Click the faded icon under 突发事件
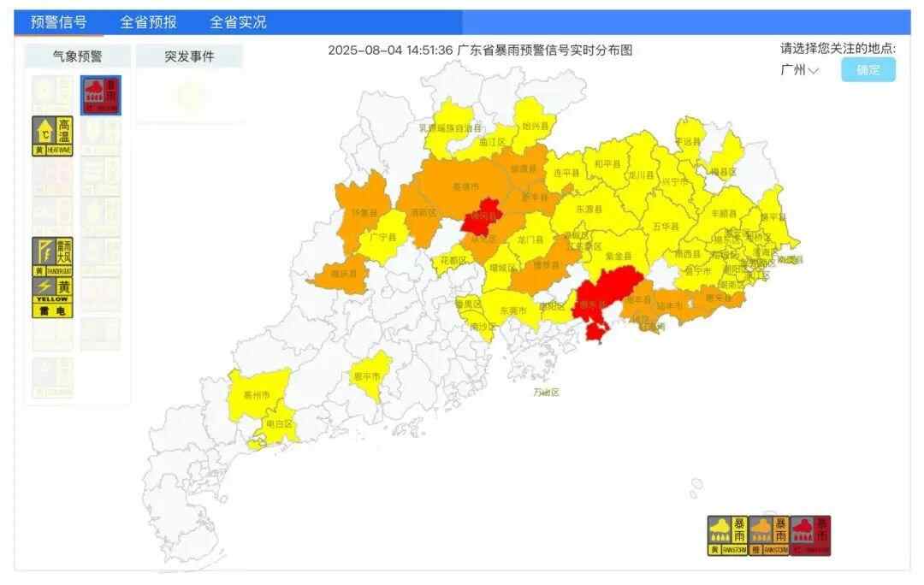Screen dimensions: 924x585 point(190,97)
